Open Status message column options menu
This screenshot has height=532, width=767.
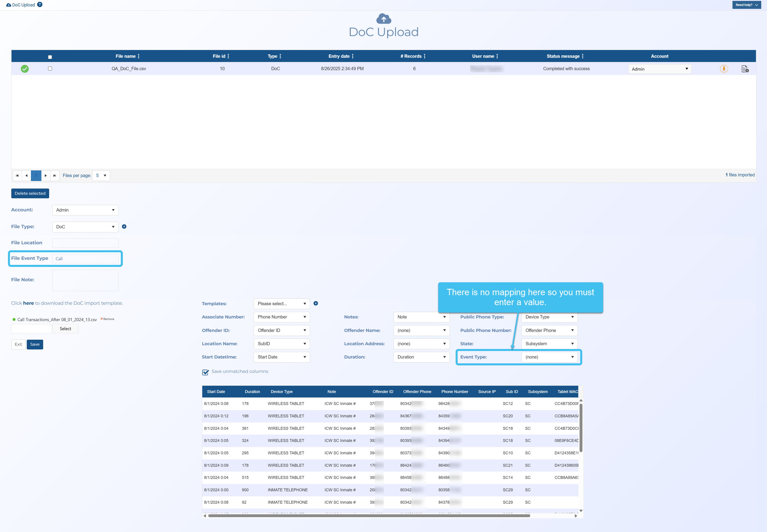(x=583, y=56)
